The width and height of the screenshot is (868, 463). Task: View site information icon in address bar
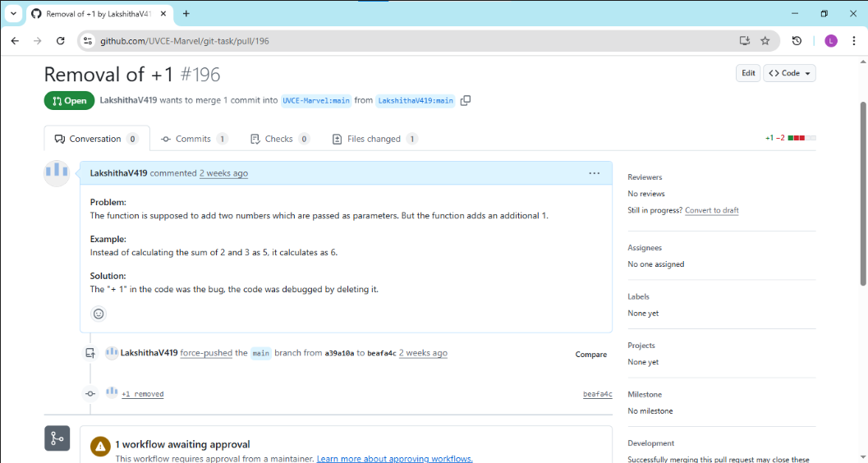pos(88,41)
